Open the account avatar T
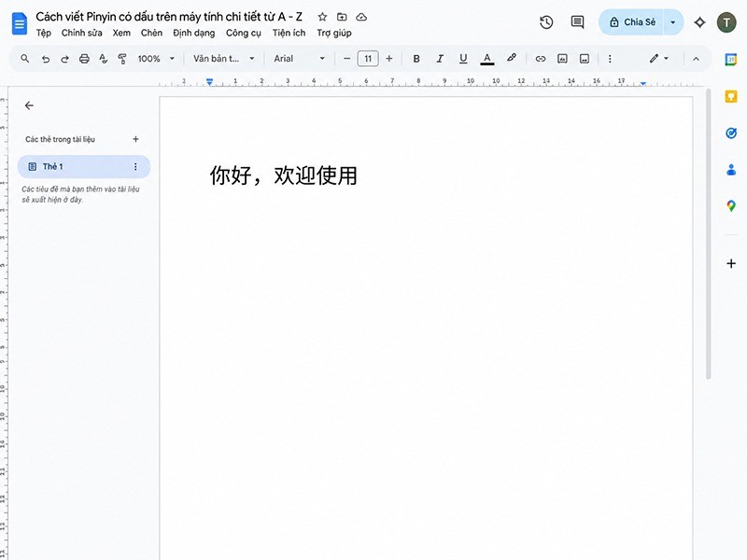 [726, 22]
